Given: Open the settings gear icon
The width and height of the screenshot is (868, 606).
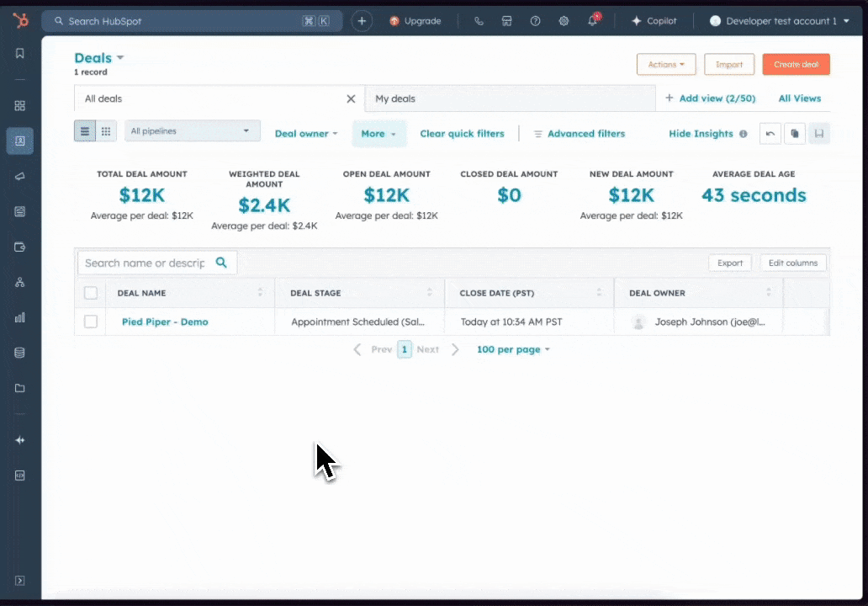Looking at the screenshot, I should [564, 21].
